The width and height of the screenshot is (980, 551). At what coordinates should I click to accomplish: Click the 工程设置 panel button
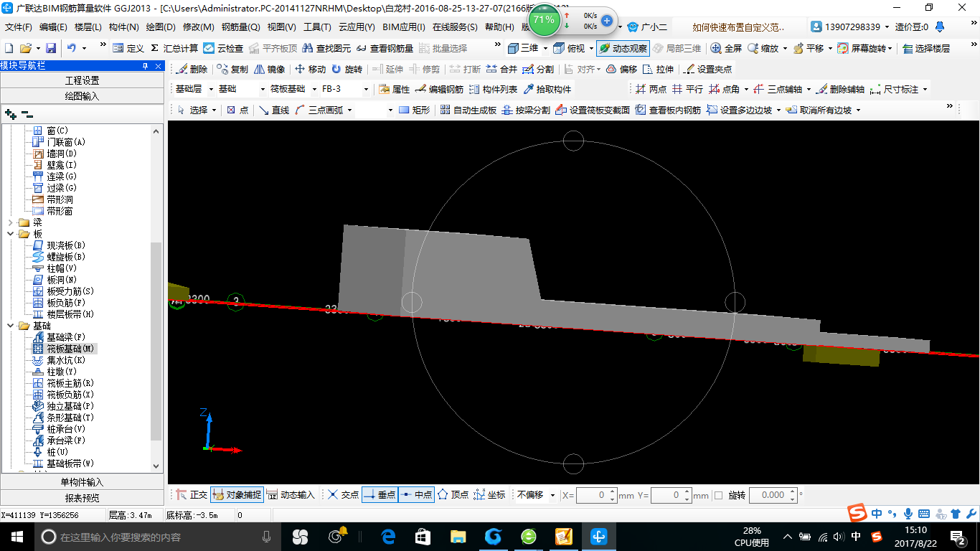tap(82, 80)
